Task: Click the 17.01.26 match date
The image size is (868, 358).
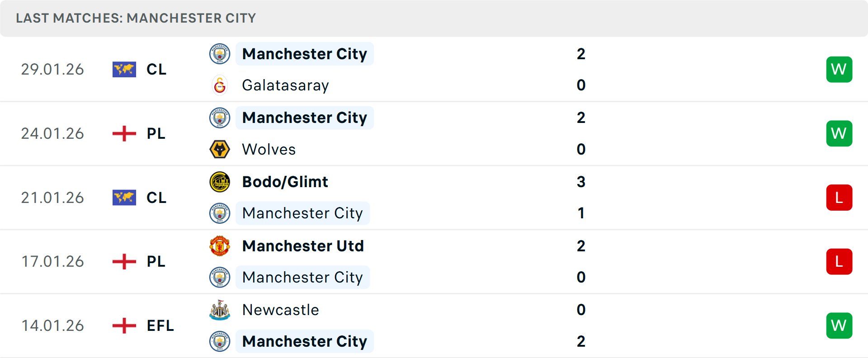Action: 52,261
